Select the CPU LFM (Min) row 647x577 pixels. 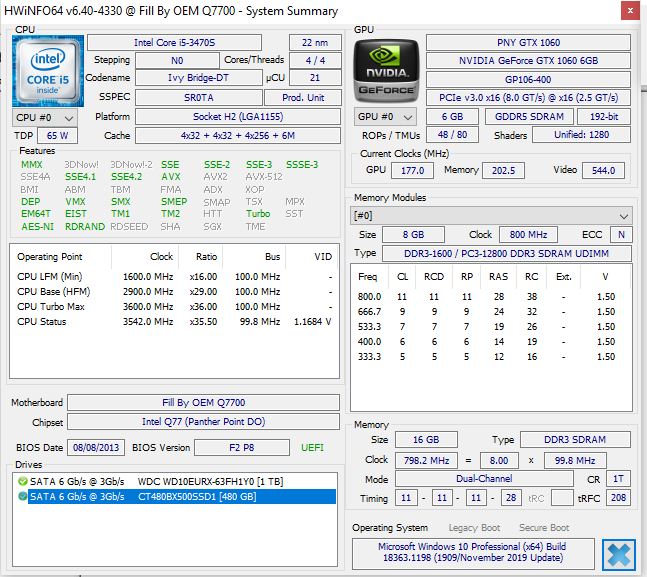pyautogui.click(x=174, y=277)
